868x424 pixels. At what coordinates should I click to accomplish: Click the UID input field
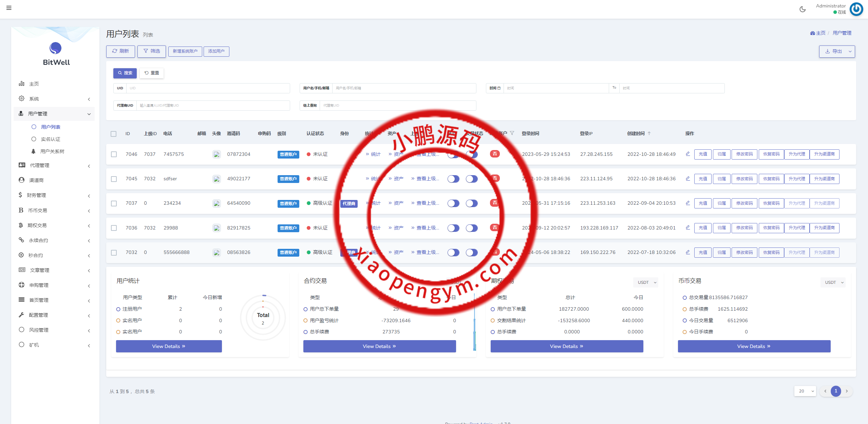[x=208, y=88]
